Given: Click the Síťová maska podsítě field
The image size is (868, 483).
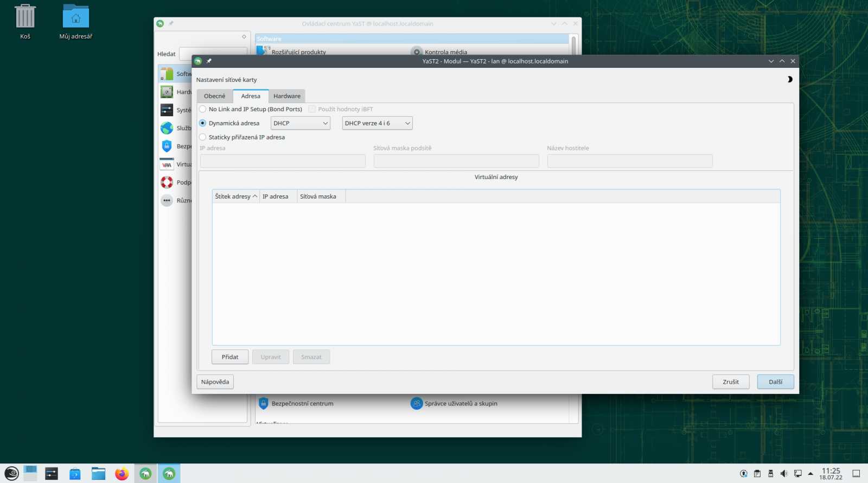Looking at the screenshot, I should point(456,161).
